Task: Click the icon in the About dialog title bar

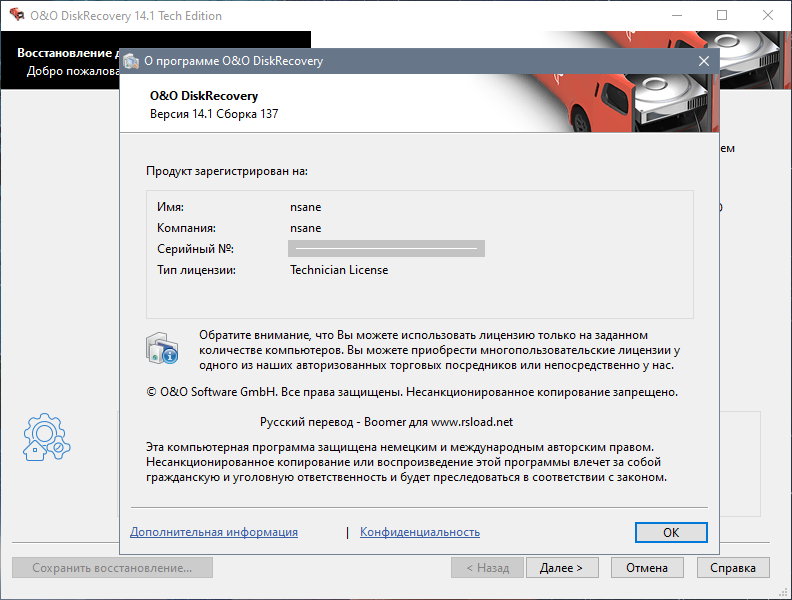Action: coord(131,61)
